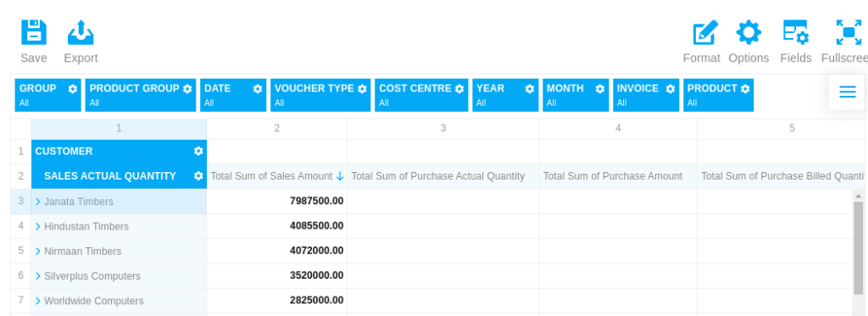
Task: Expand Silverplus Computers row
Action: click(x=38, y=275)
